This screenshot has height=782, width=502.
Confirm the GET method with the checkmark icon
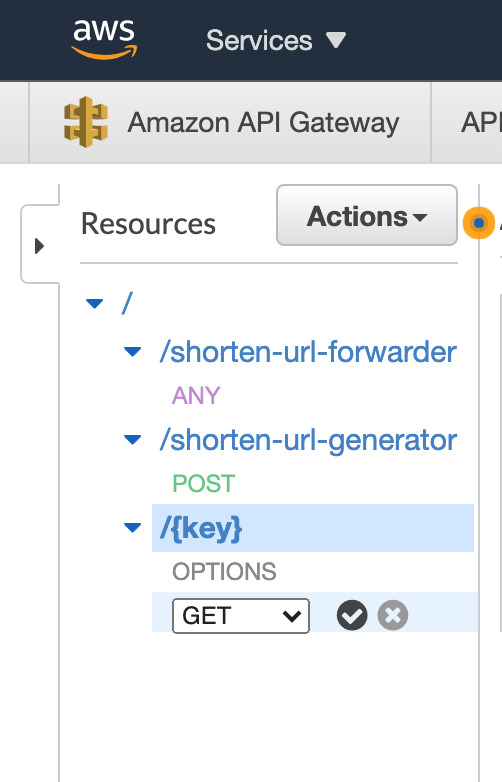(352, 615)
